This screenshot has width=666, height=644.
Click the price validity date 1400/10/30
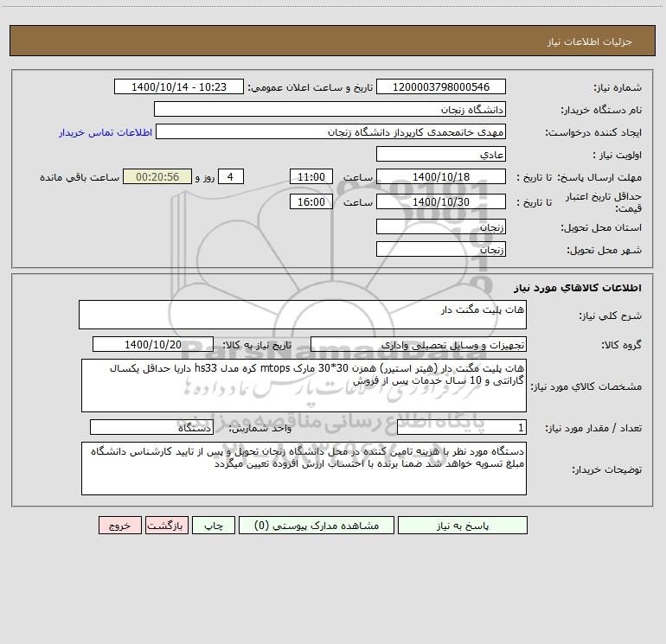point(441,201)
